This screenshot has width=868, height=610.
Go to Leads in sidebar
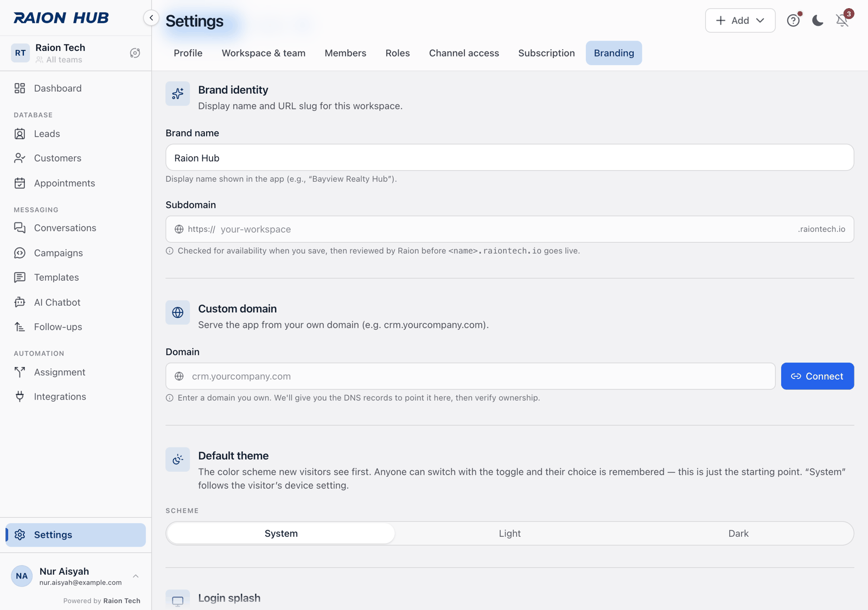(75, 134)
